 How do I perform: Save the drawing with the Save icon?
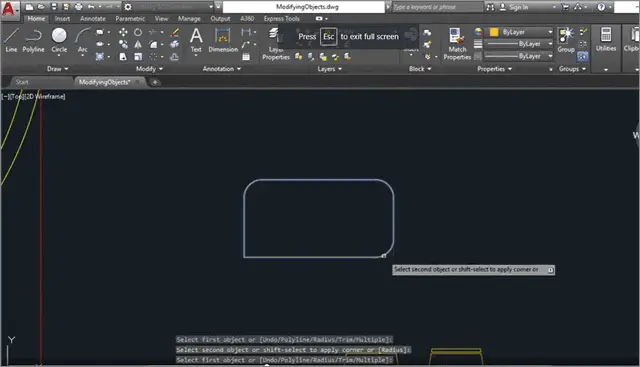[x=54, y=7]
